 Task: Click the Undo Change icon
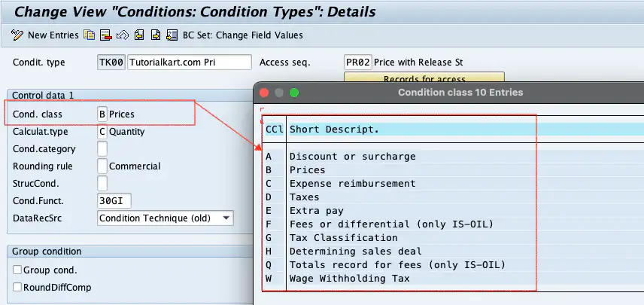[x=123, y=35]
